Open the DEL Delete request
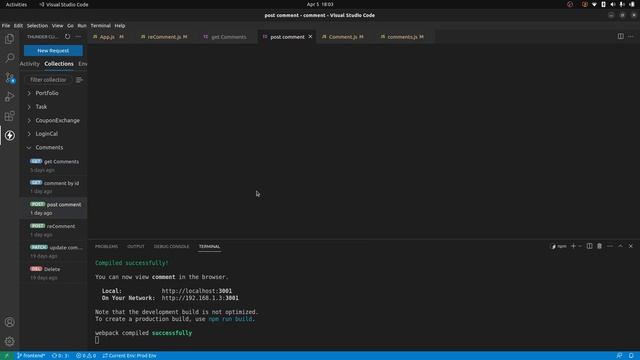 (x=54, y=273)
